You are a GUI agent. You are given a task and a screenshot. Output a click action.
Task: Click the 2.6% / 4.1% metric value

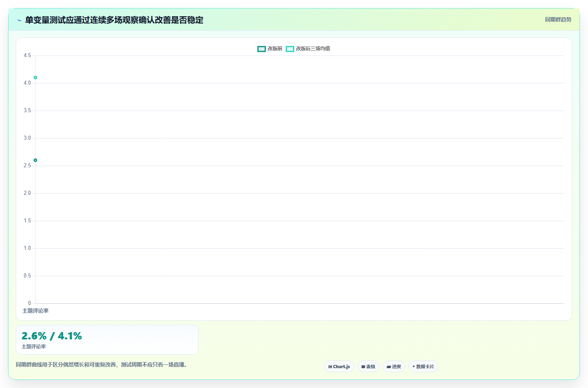tap(52, 336)
